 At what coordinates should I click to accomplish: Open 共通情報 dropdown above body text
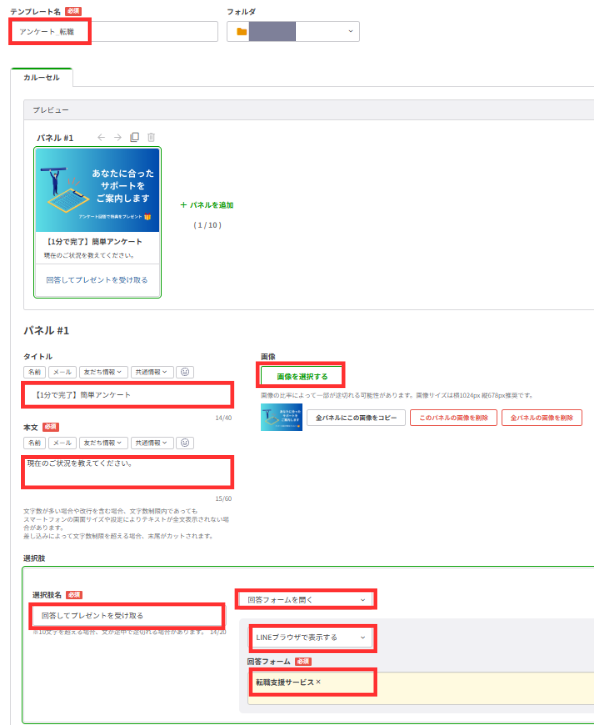(x=152, y=442)
